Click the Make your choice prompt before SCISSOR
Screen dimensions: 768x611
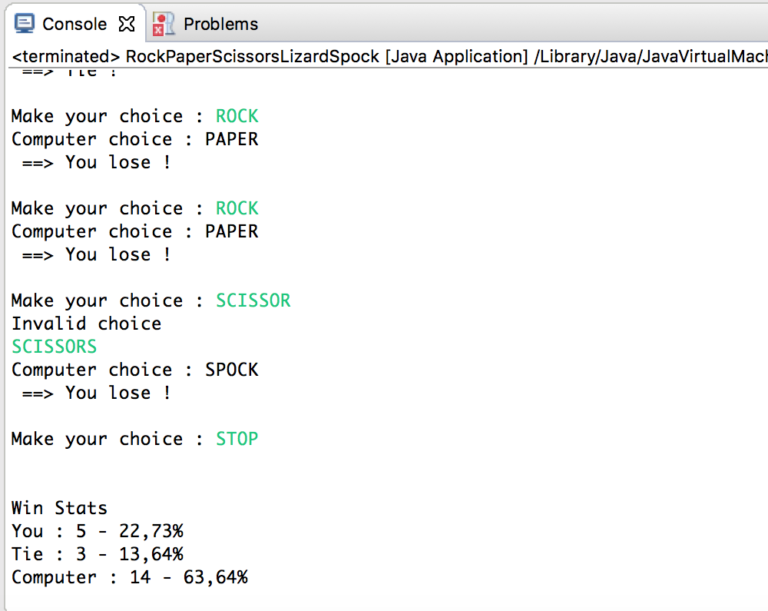point(107,301)
